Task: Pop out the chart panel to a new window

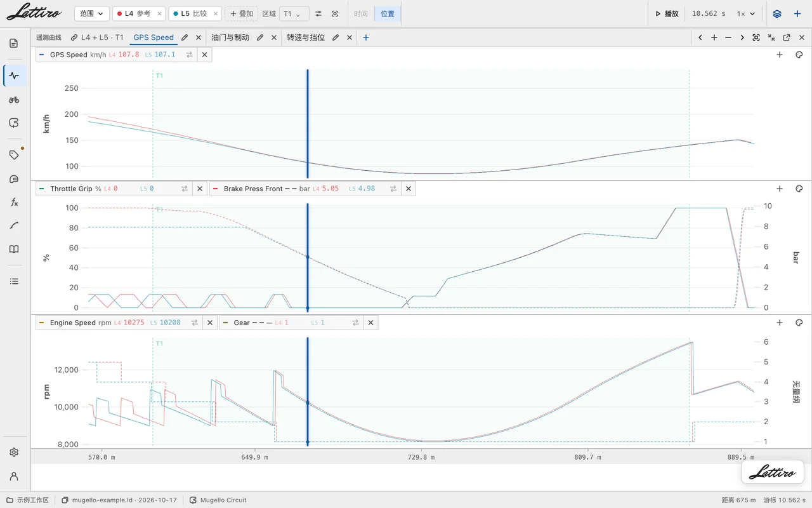Action: tap(787, 37)
